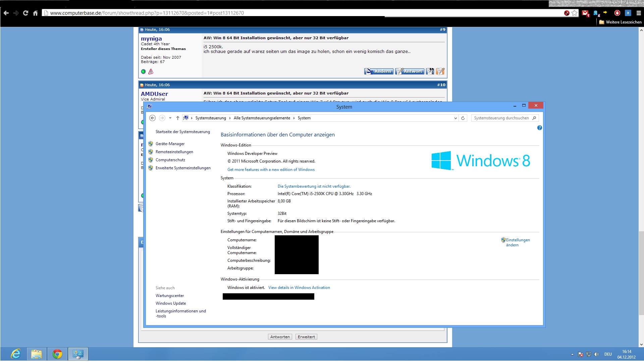
Task: Click the quote icon in post #9
Action: pyautogui.click(x=430, y=71)
